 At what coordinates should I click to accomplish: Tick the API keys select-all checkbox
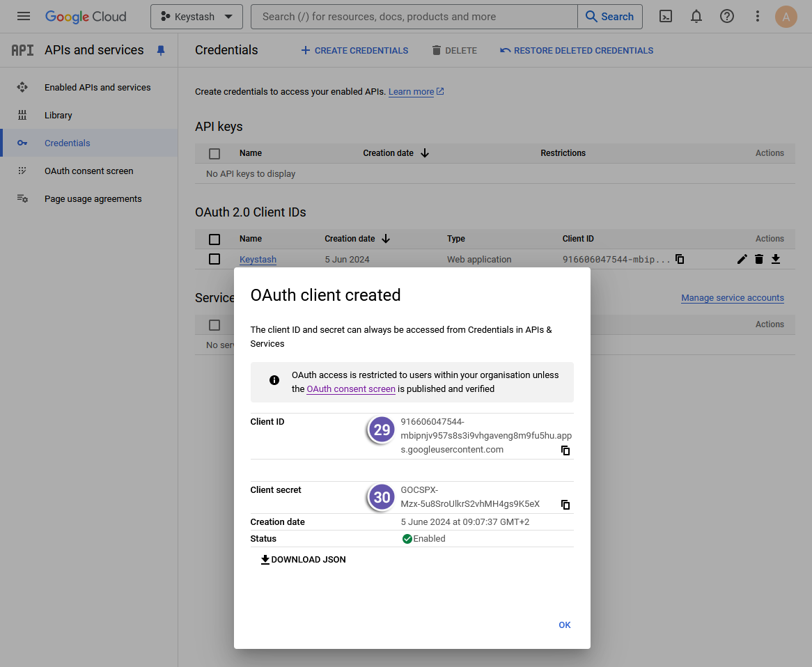pos(214,154)
